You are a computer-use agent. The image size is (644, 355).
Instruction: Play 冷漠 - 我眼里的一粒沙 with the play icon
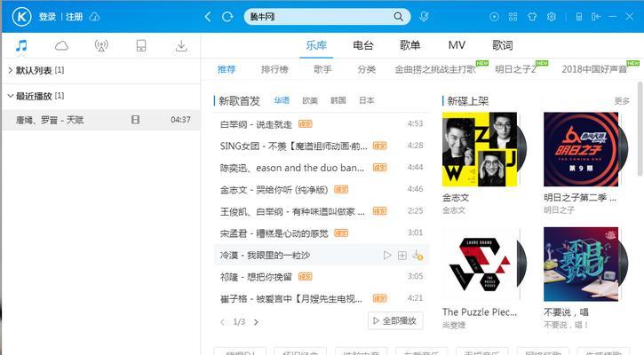tap(387, 256)
